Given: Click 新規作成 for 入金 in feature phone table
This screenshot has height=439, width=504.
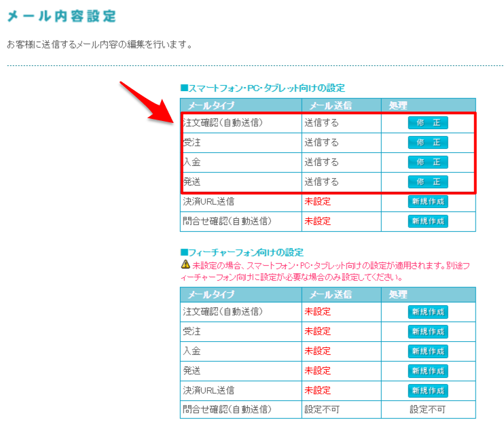Looking at the screenshot, I should point(428,351).
